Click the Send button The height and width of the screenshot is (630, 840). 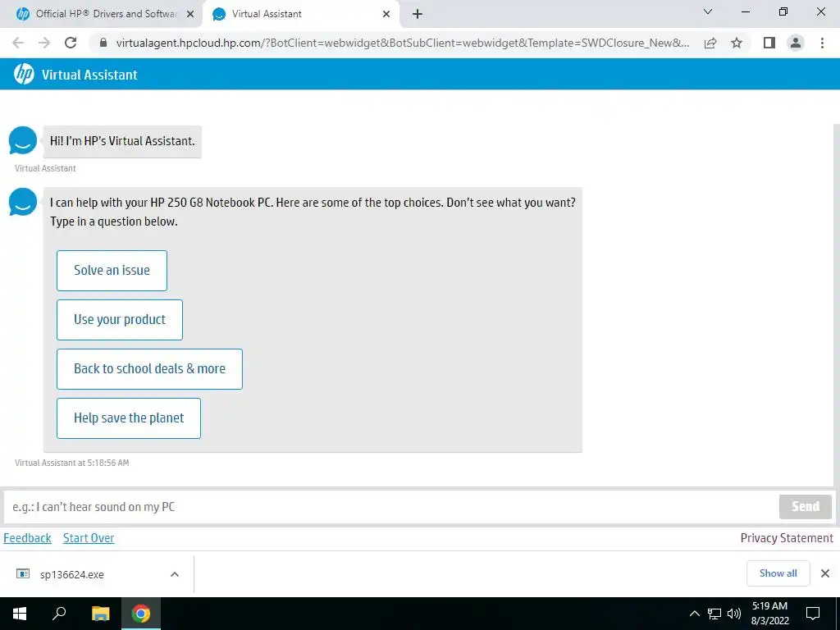[806, 507]
